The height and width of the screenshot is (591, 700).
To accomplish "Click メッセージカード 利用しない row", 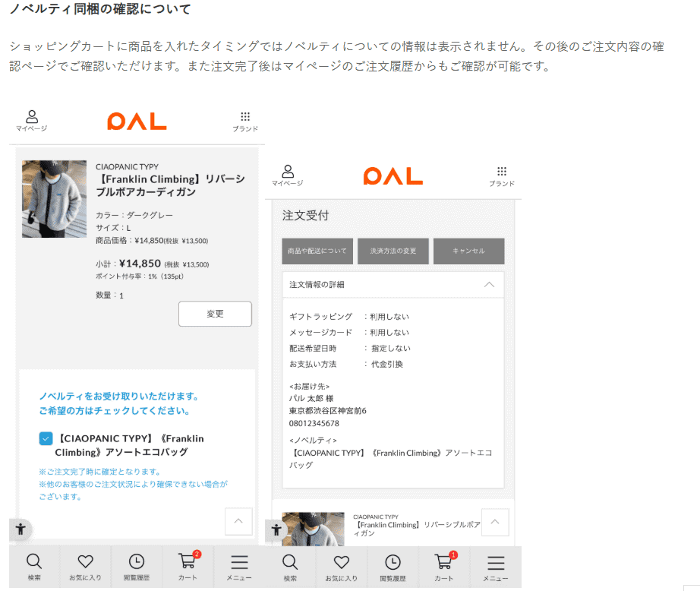I will pos(349,333).
